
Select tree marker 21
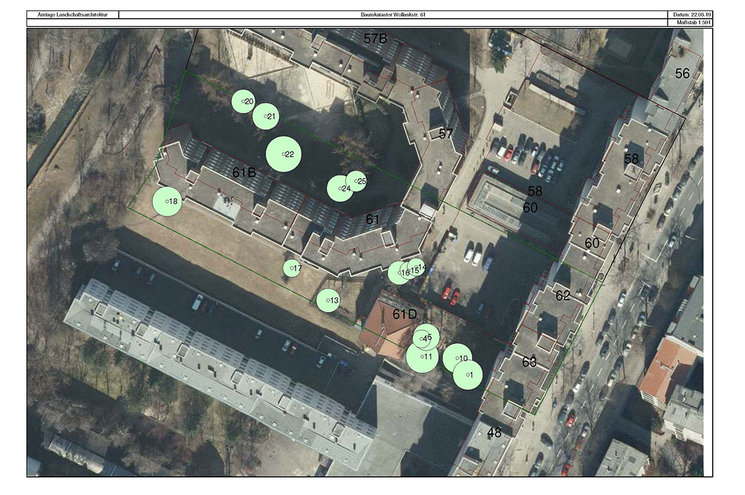click(x=268, y=117)
